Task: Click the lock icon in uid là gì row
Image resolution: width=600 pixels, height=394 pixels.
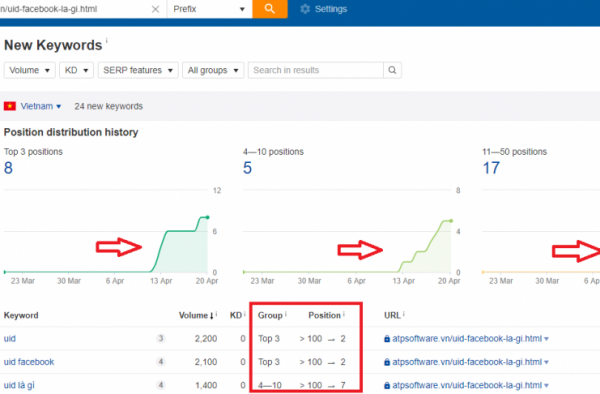Action: point(387,386)
